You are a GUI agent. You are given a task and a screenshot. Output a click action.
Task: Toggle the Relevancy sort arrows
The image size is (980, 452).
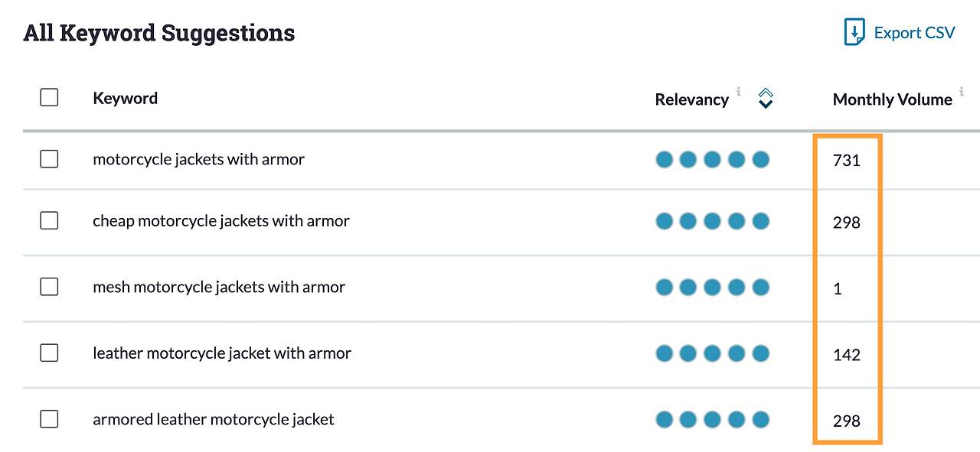pyautogui.click(x=766, y=99)
